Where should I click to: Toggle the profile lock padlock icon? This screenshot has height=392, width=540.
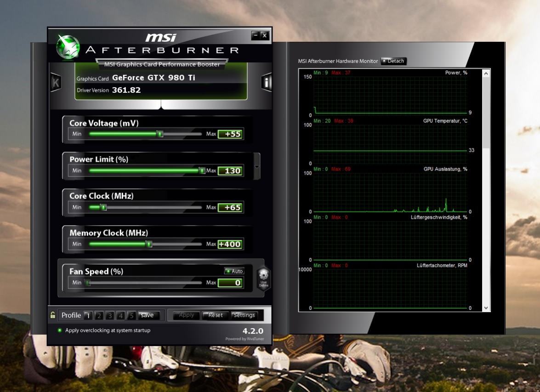pos(53,315)
